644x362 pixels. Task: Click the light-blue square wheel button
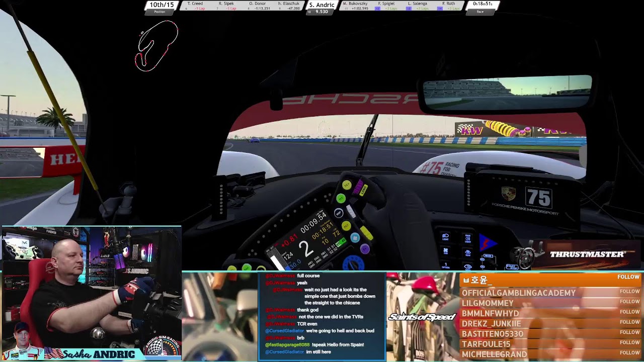[x=355, y=238]
